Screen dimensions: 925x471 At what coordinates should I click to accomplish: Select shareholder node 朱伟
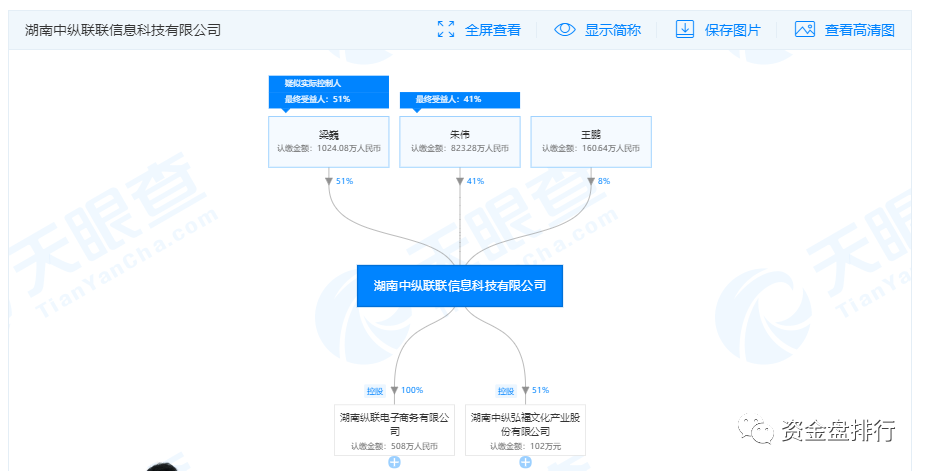pos(460,142)
